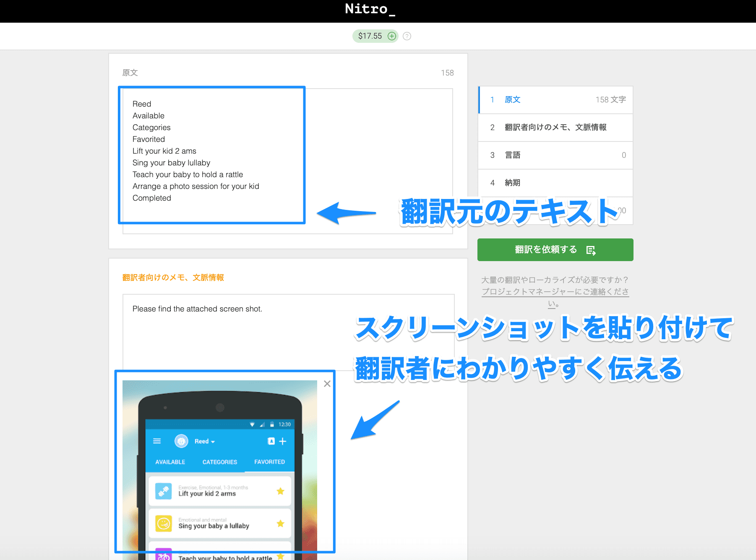756x560 pixels.
Task: Click the dumbbell icon for Lift your kid
Action: point(163,491)
